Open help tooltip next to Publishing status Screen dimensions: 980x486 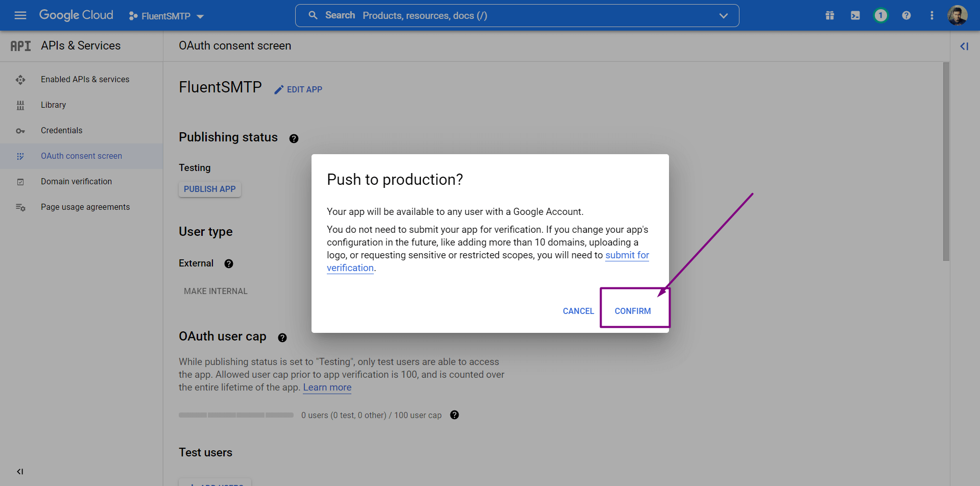(294, 138)
